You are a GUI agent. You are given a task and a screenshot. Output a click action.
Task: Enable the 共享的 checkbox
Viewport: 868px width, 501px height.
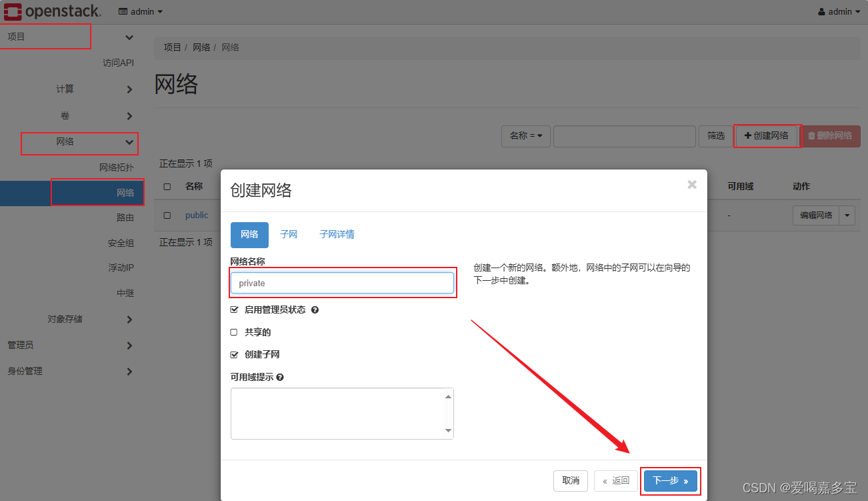click(x=234, y=332)
